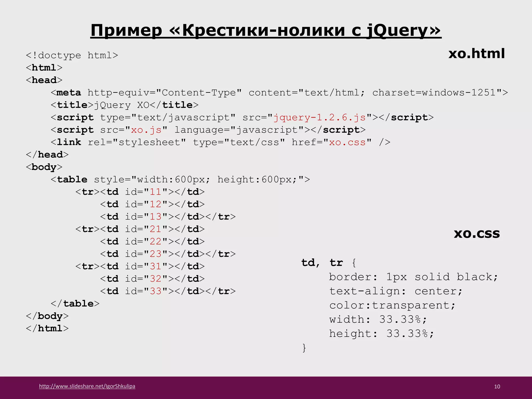Click the closing </table> tag
Viewport: 532px width, 399px height.
click(x=75, y=304)
